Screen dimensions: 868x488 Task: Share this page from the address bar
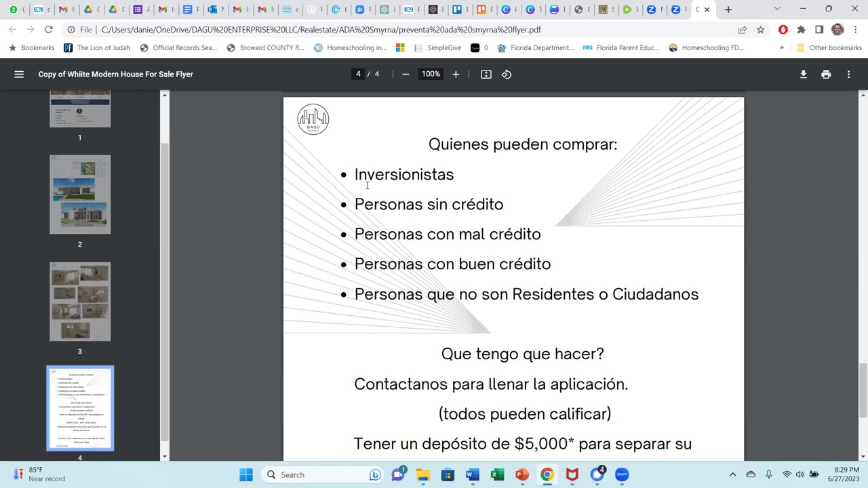[743, 30]
